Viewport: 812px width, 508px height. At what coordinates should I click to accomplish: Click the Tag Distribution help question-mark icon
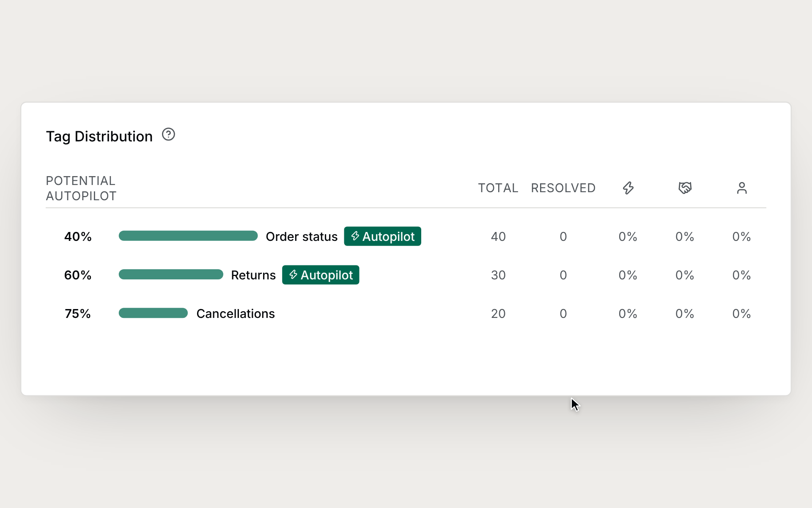tap(168, 135)
